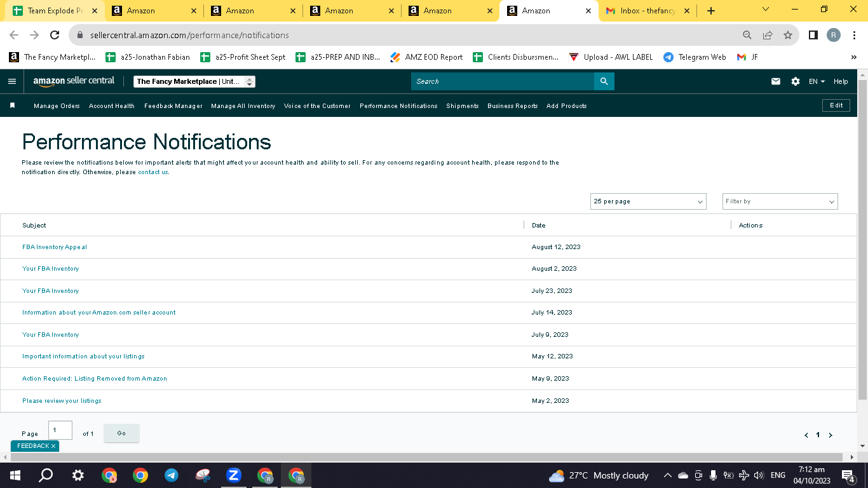Open Feedback Manager in the nav bar
This screenshot has width=868, height=488.
[x=173, y=106]
